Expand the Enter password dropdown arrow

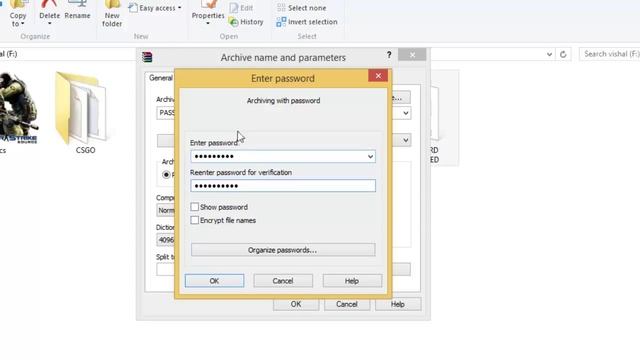(370, 156)
